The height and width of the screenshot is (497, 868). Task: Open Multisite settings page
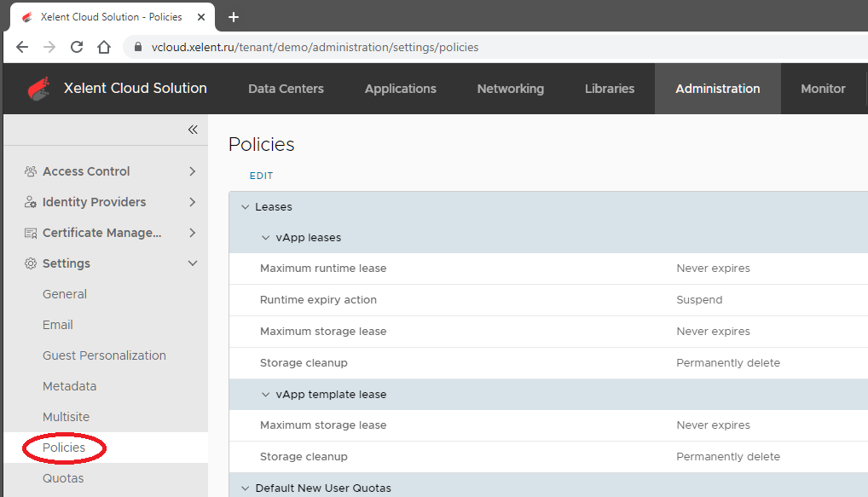[x=66, y=417]
